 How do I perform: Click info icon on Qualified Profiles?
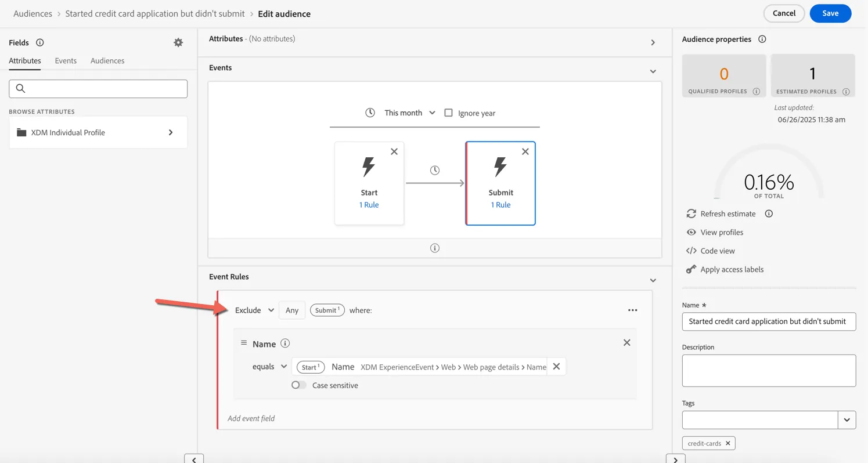(x=756, y=92)
